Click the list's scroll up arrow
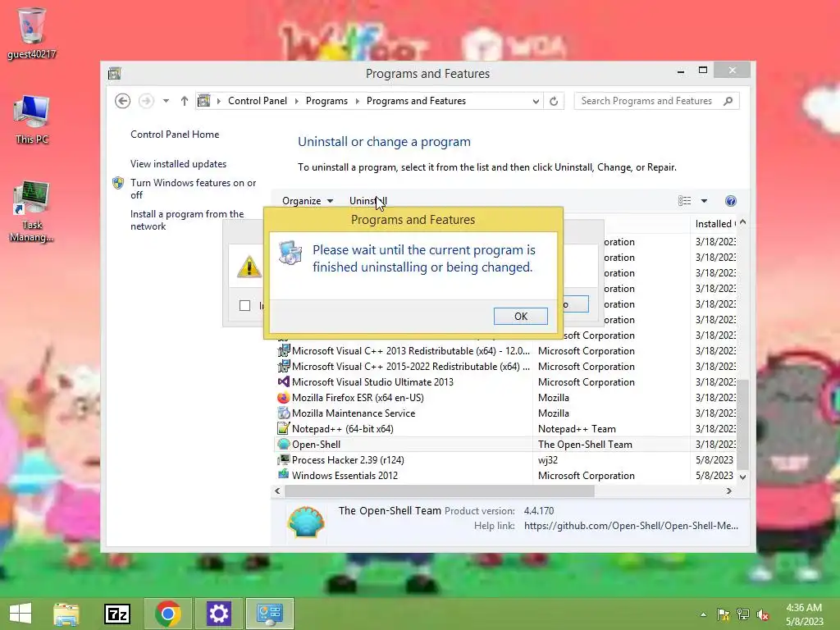 pyautogui.click(x=743, y=222)
